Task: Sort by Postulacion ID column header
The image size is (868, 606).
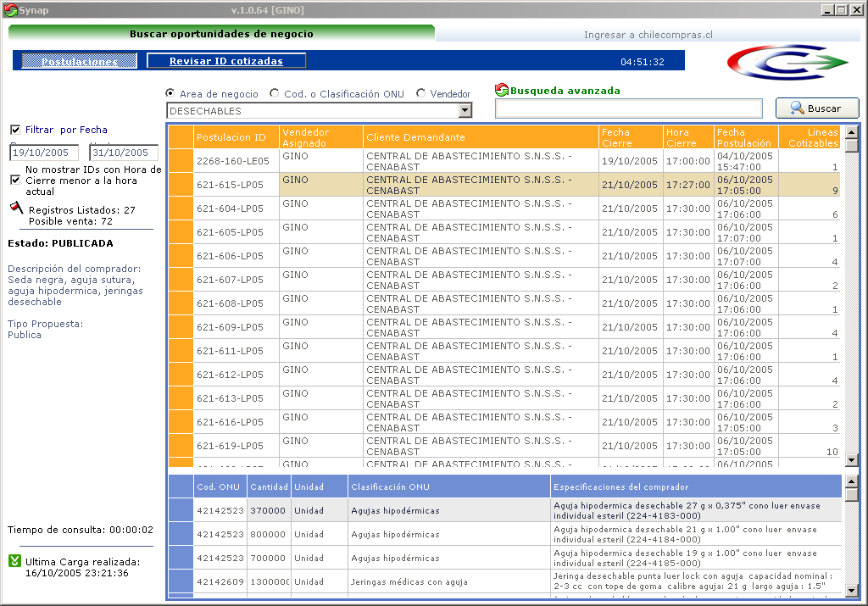Action: pyautogui.click(x=236, y=136)
